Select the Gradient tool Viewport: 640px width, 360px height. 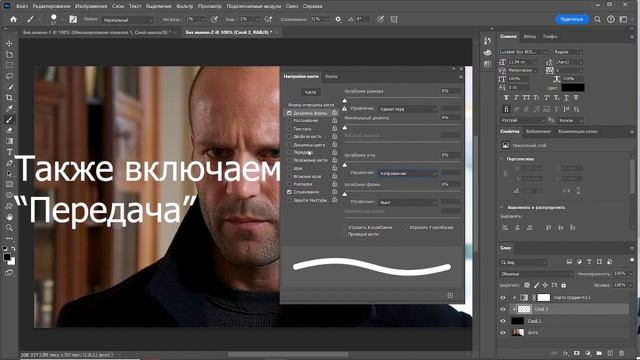pyautogui.click(x=9, y=141)
